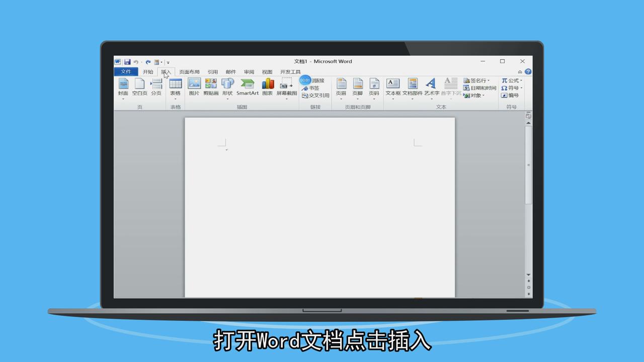The height and width of the screenshot is (362, 644).
Task: Click the title text 文档1 - Microsoft Word
Action: (323, 61)
